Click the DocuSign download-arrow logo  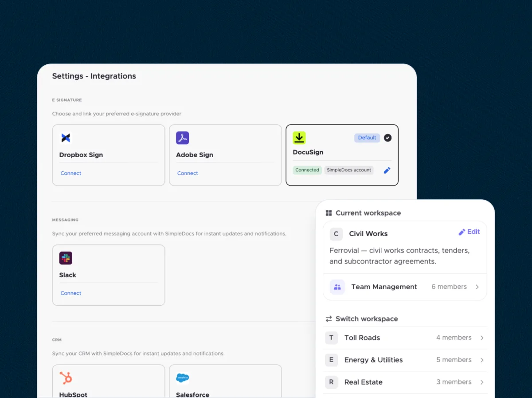[x=299, y=138]
